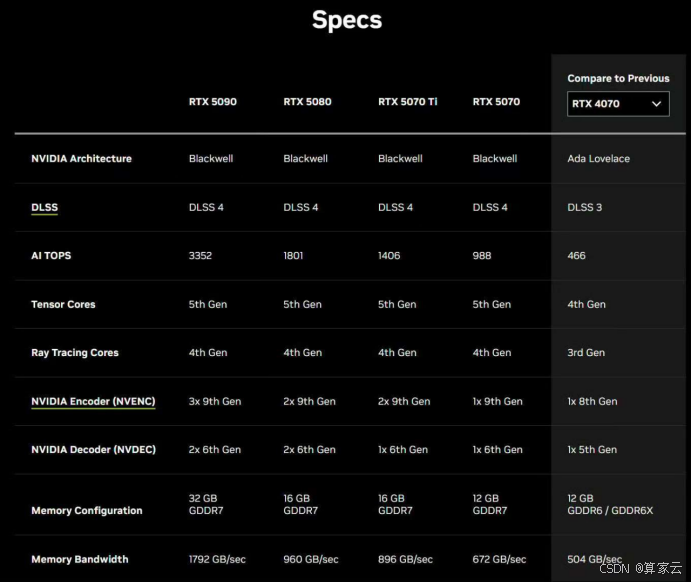Click the 3rd Gen ray tracing cell

click(x=586, y=353)
